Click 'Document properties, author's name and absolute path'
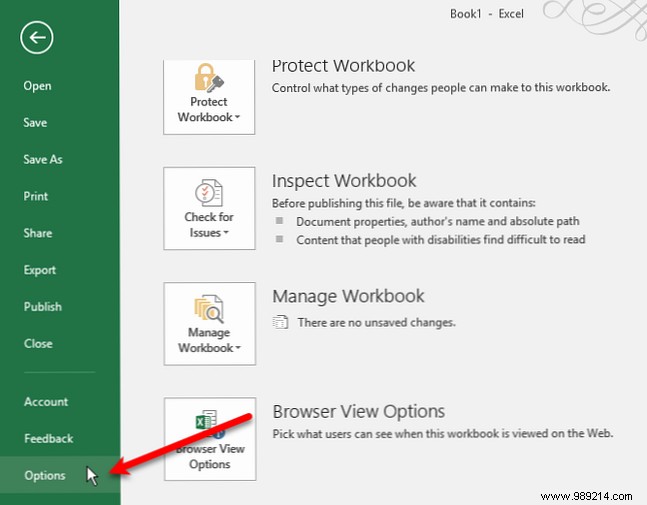The width and height of the screenshot is (647, 505). pos(437,221)
